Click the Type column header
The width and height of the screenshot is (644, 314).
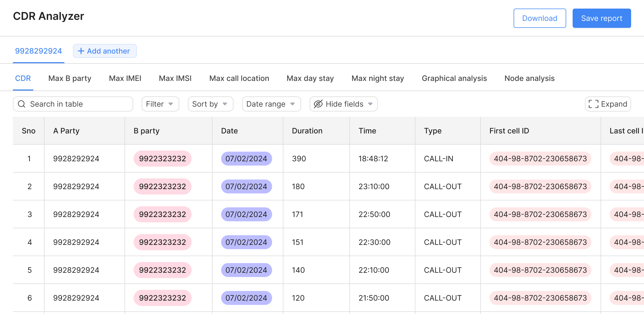coord(448,131)
